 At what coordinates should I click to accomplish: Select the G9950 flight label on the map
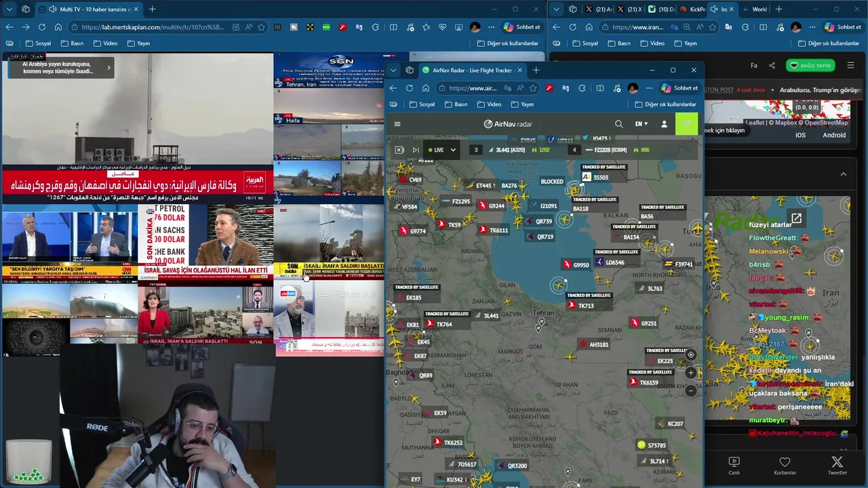click(x=576, y=265)
